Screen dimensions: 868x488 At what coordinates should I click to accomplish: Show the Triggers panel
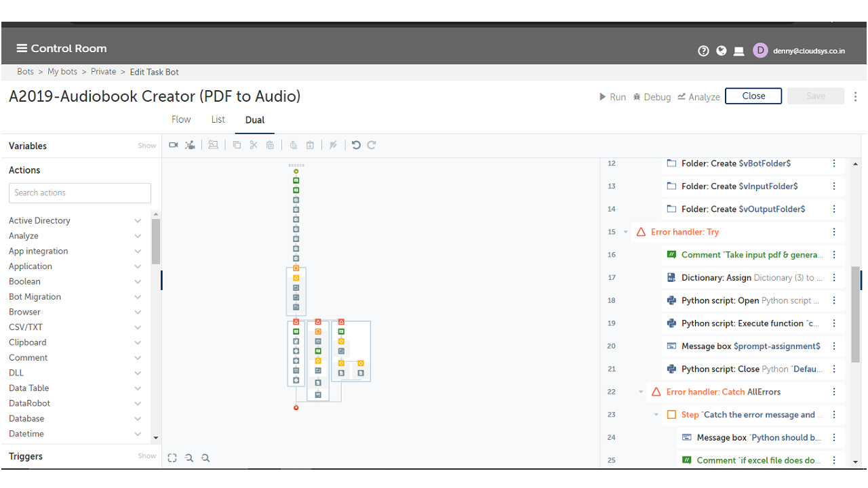(146, 456)
